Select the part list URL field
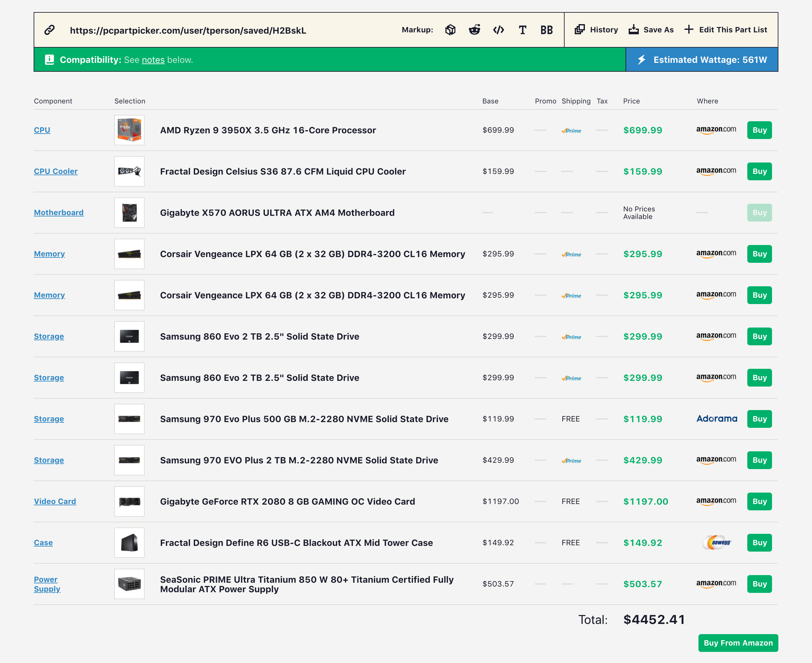This screenshot has height=663, width=812. click(x=188, y=30)
